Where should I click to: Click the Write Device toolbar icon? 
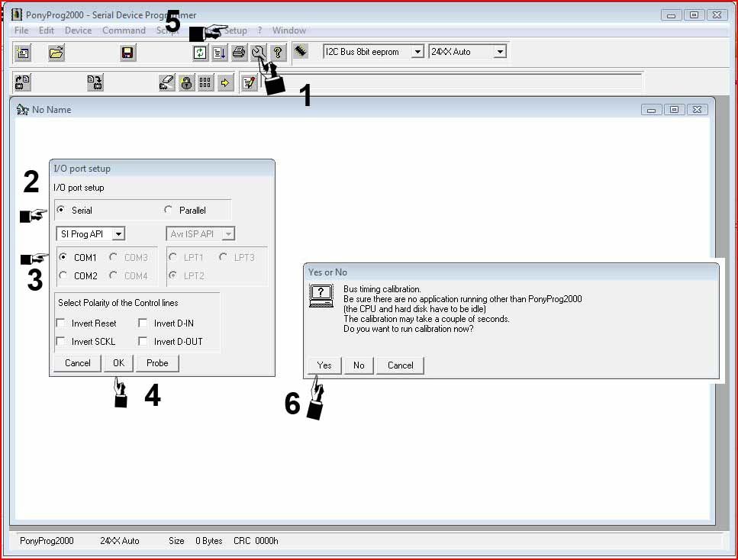point(95,83)
